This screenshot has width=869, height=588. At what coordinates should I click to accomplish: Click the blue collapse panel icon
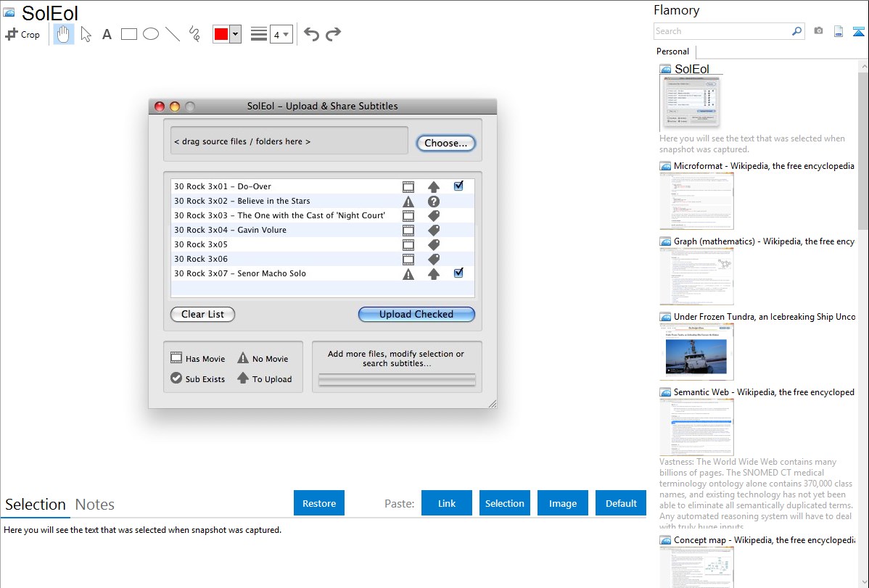858,31
